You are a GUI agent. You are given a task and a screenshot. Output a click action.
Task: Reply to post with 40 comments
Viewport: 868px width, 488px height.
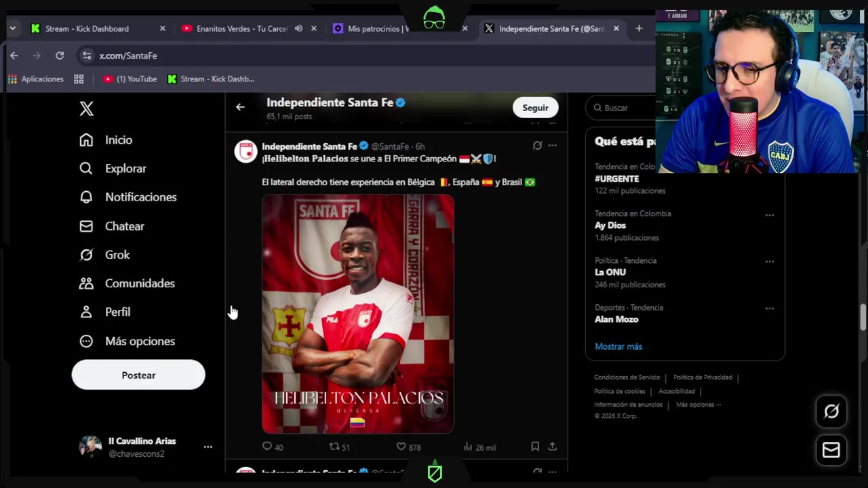[273, 447]
